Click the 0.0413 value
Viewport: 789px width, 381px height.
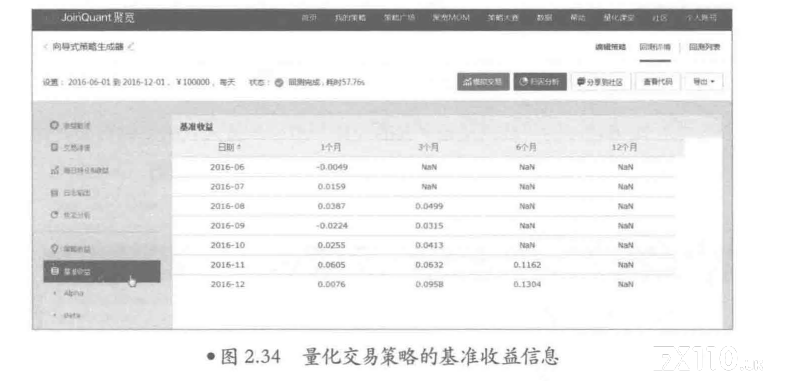click(429, 246)
